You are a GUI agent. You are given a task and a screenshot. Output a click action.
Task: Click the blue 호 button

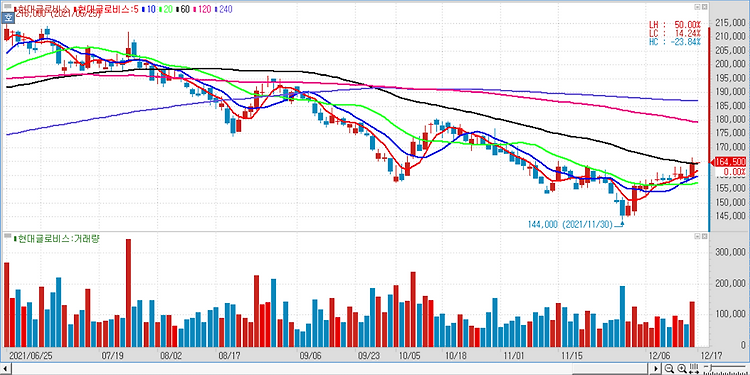[x=8, y=18]
